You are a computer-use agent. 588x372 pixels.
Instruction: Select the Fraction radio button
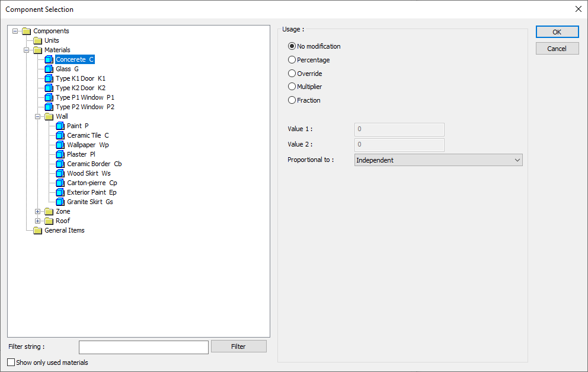292,100
